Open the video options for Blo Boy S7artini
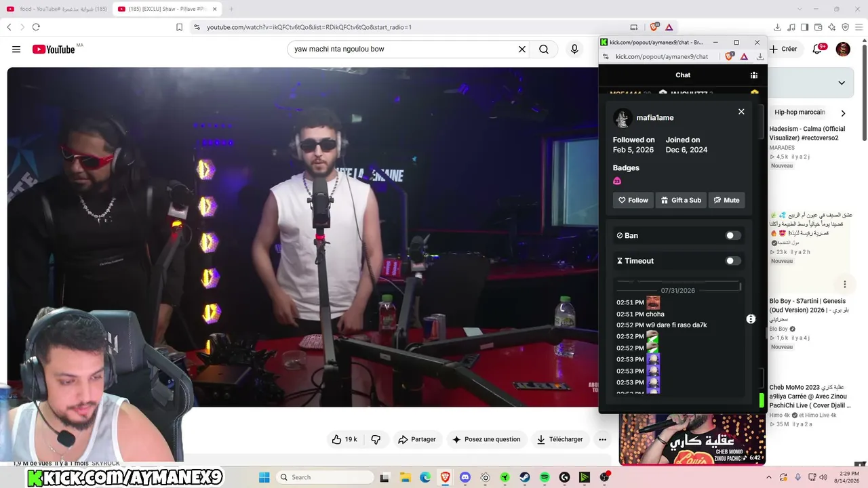The width and height of the screenshot is (868, 488). tap(845, 284)
